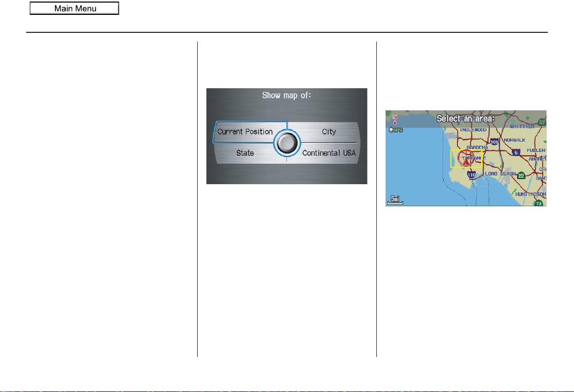Click the GARDENA map label
The height and width of the screenshot is (392, 574).
coord(477,147)
